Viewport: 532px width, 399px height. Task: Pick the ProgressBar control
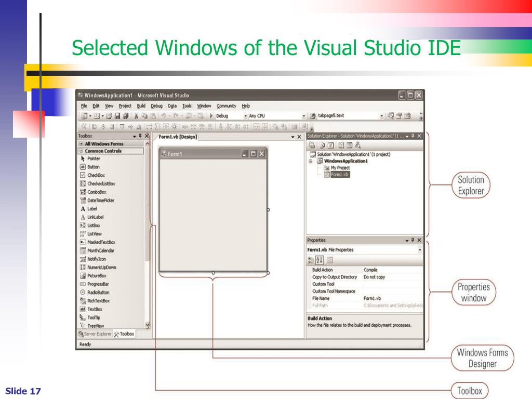coord(95,284)
